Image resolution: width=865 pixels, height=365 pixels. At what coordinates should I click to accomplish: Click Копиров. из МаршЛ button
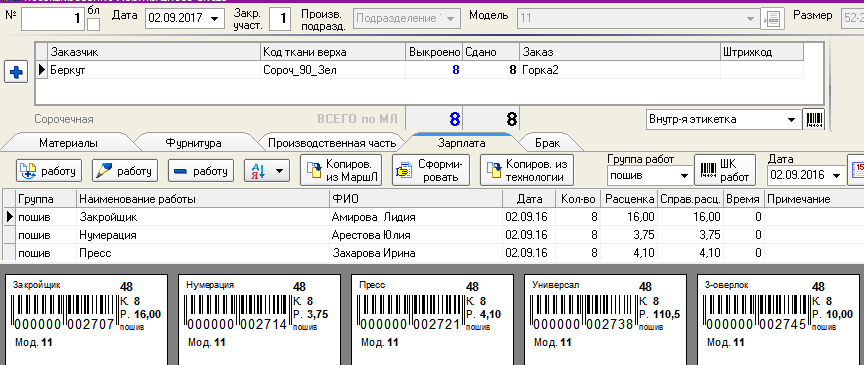(341, 170)
